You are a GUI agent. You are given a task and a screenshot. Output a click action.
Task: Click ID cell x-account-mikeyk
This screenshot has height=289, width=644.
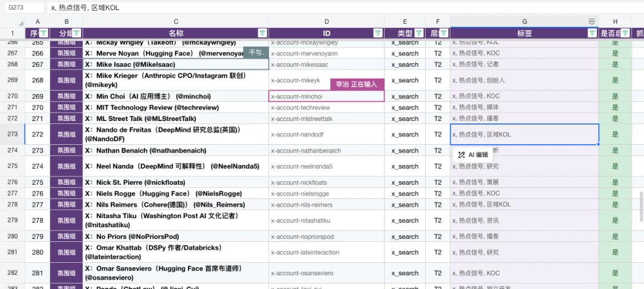click(x=327, y=80)
